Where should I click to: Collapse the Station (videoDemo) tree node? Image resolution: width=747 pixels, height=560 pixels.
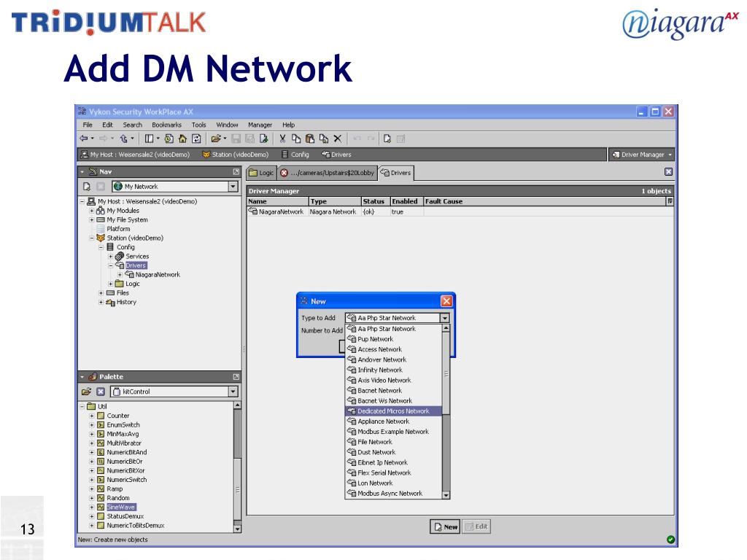pyautogui.click(x=92, y=238)
